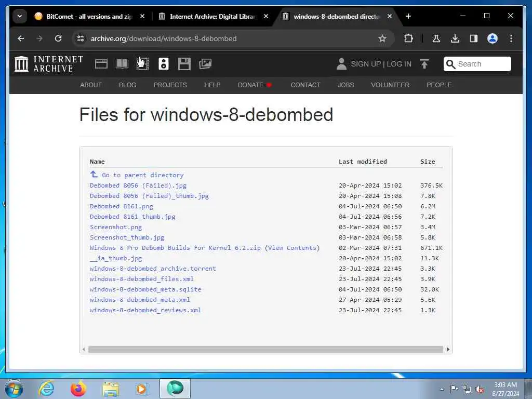The height and width of the screenshot is (399, 532).
Task: Download windows-8-debombed_archive.torrent
Action: (153, 269)
